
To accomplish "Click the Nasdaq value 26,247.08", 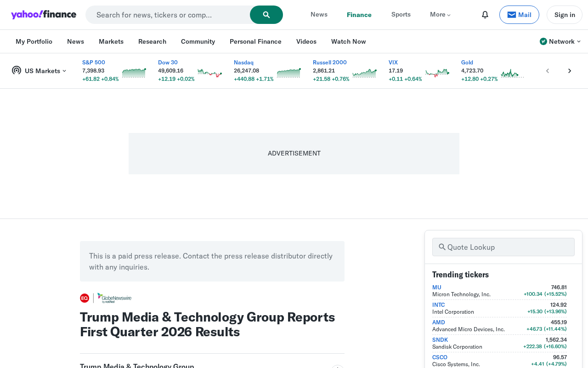I will click(247, 71).
